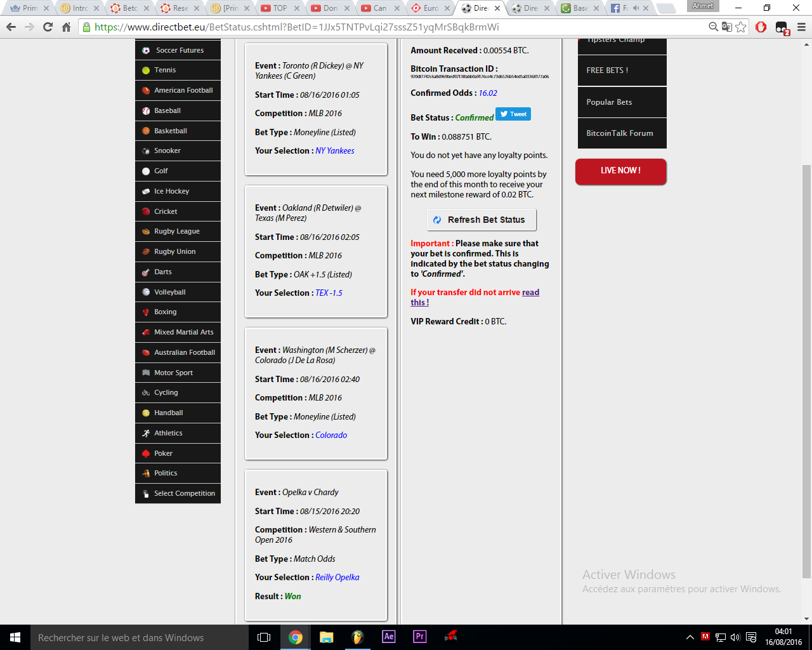812x650 pixels.
Task: Click the Handball icon
Action: click(146, 413)
